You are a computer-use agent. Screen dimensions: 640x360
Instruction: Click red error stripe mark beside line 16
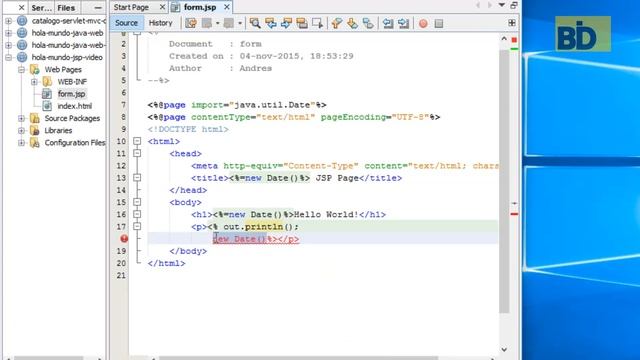(x=514, y=214)
